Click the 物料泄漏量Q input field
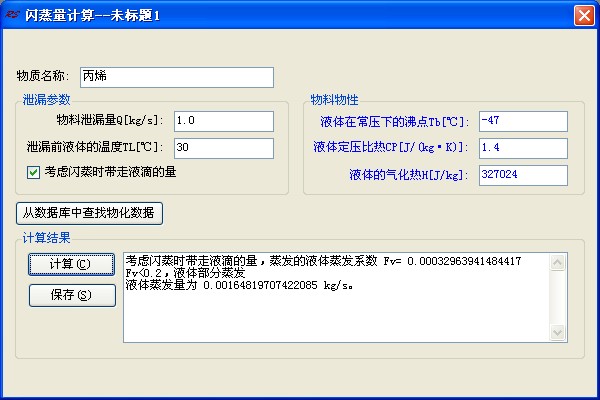Viewport: 600px width, 400px height. 224,121
